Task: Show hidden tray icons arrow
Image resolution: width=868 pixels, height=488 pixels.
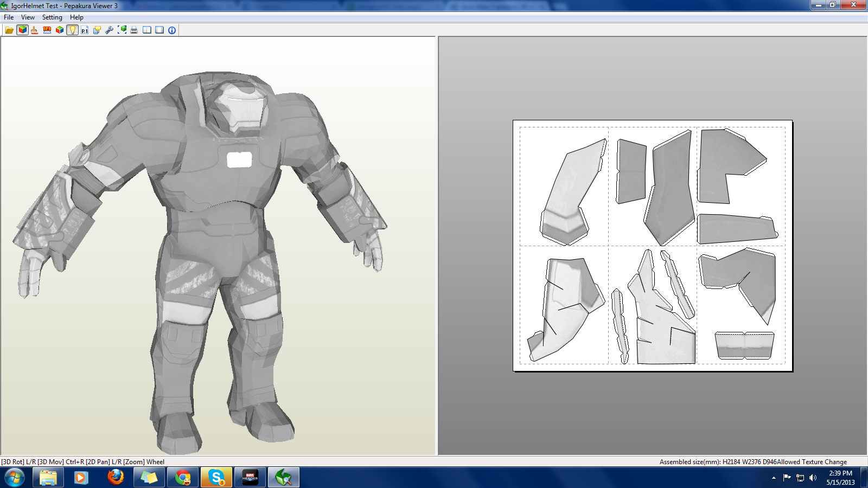Action: point(774,478)
